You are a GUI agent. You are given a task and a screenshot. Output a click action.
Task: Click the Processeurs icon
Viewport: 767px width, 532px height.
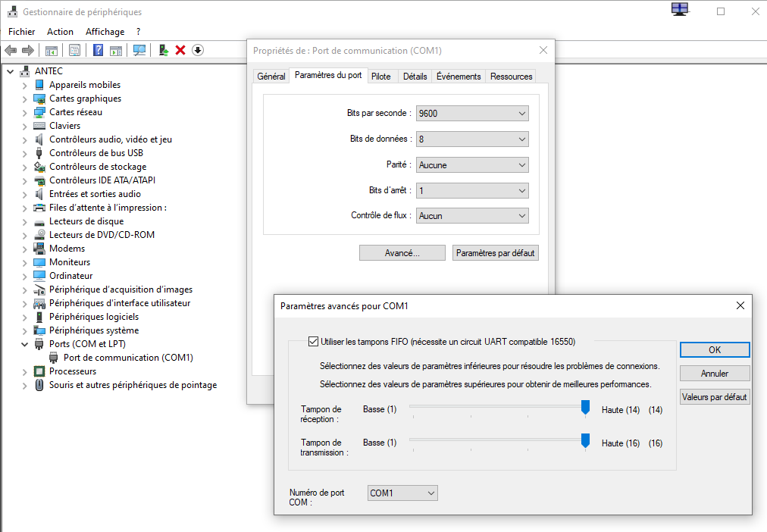pyautogui.click(x=39, y=371)
